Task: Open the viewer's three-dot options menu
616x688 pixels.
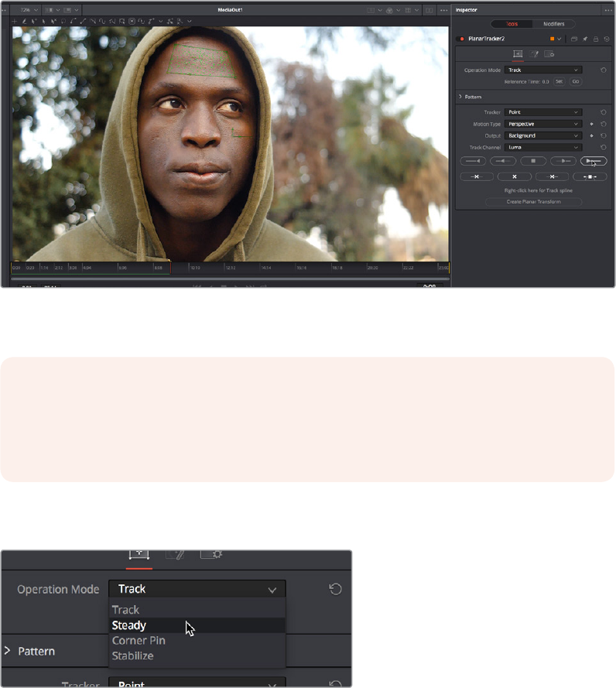Action: pos(444,10)
